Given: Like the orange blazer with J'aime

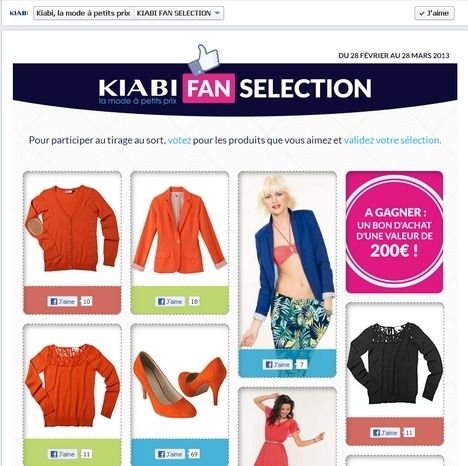Looking at the screenshot, I should point(170,301).
